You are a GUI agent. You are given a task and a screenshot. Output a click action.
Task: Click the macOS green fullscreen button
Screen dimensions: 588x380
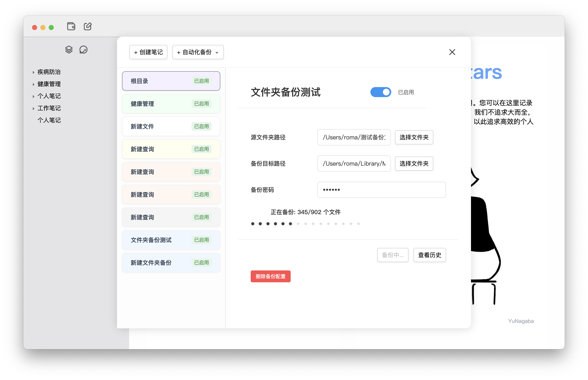tap(51, 27)
